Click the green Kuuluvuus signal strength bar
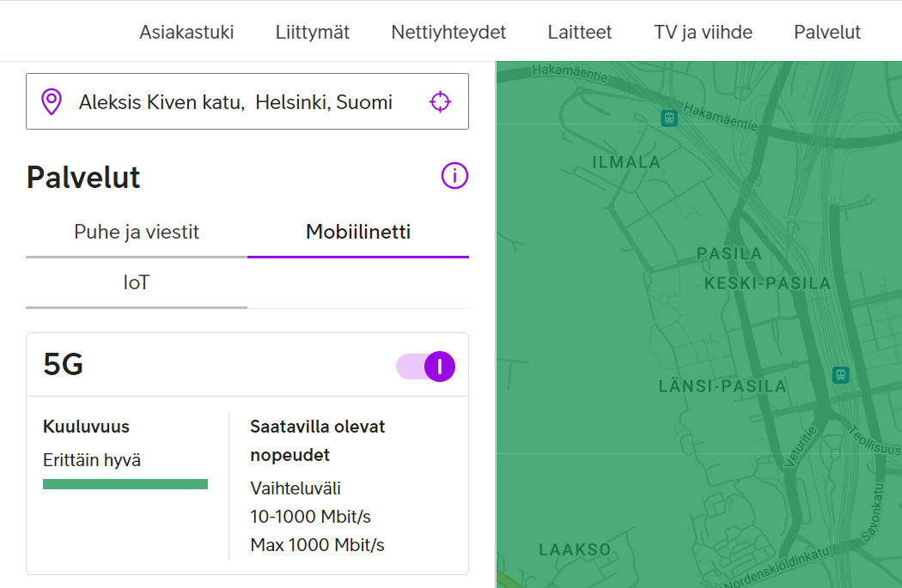 (x=125, y=484)
